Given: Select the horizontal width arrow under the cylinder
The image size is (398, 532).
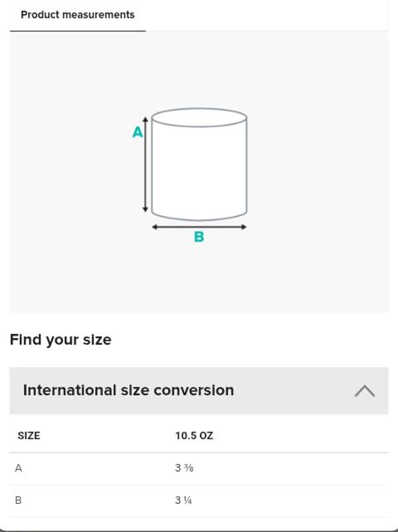Looking at the screenshot, I should [199, 227].
